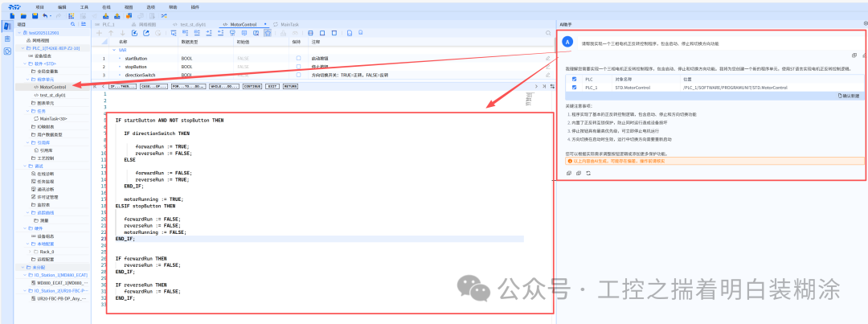Switch to the test_st_diy01 tab
This screenshot has height=324, width=868.
pos(190,24)
